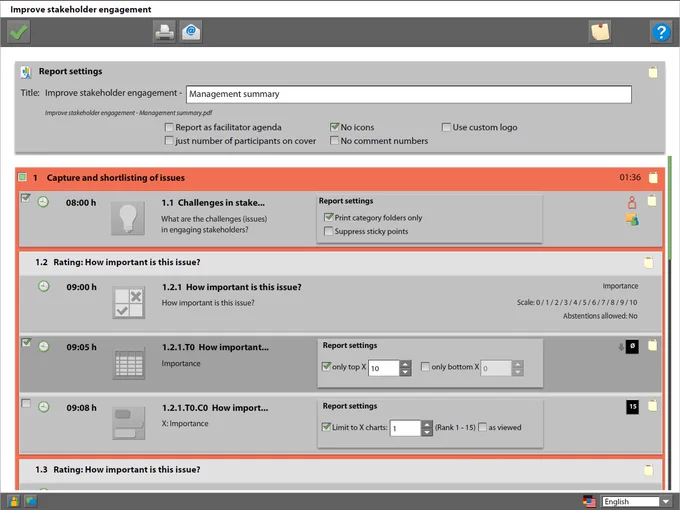The width and height of the screenshot is (680, 510).
Task: Open the note icon in Report settings header
Action: (653, 72)
